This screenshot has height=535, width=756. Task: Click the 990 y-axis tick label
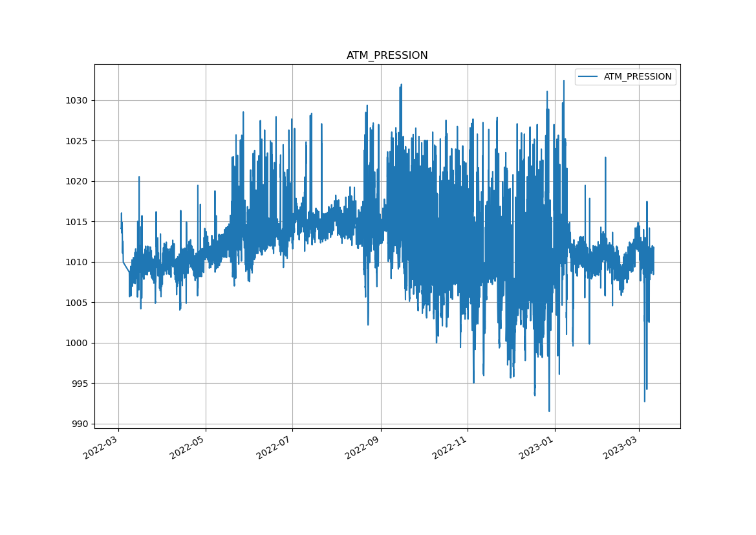[79, 424]
